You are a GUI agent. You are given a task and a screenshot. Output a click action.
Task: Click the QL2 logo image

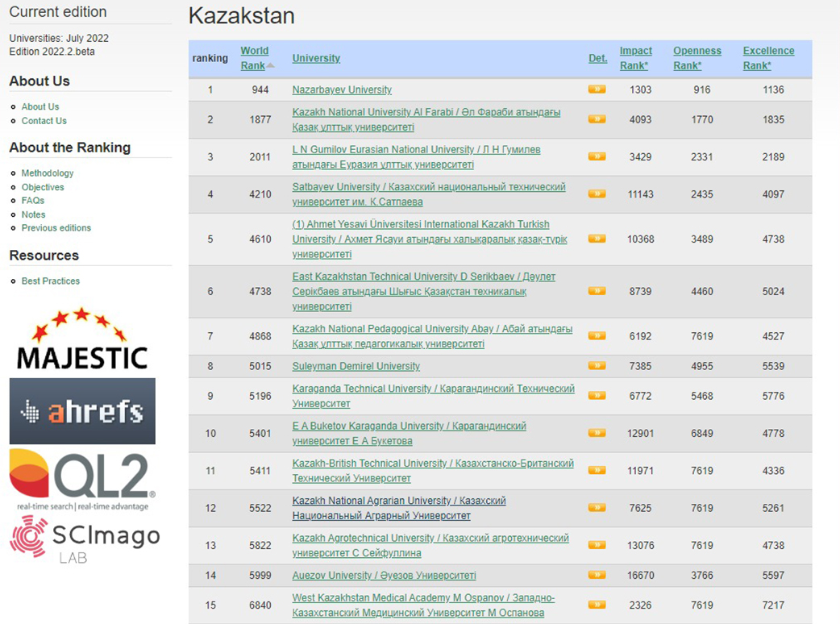tap(82, 479)
